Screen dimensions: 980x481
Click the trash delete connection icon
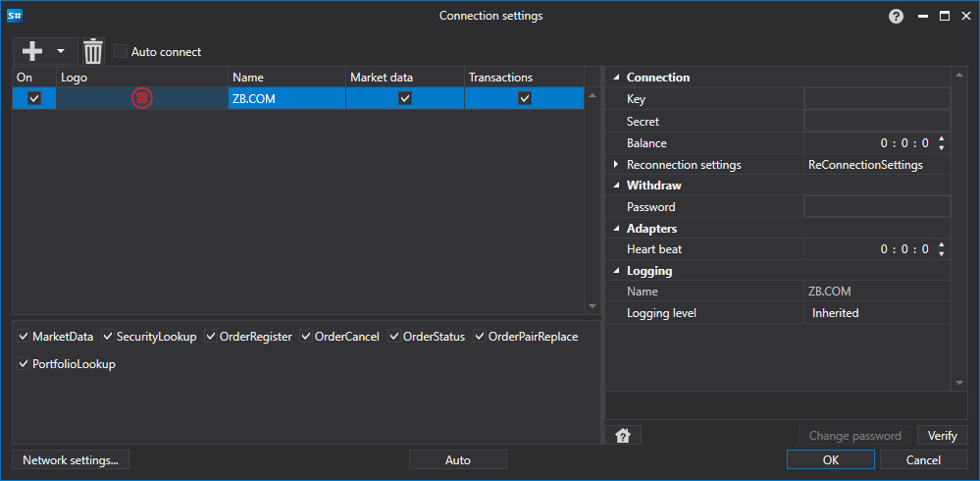pyautogui.click(x=93, y=51)
